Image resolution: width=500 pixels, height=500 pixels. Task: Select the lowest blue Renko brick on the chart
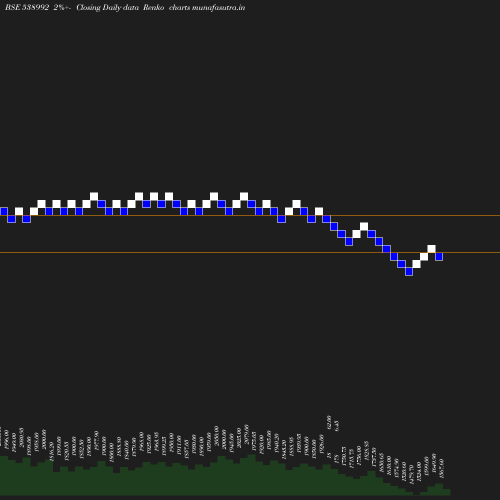[x=409, y=271]
